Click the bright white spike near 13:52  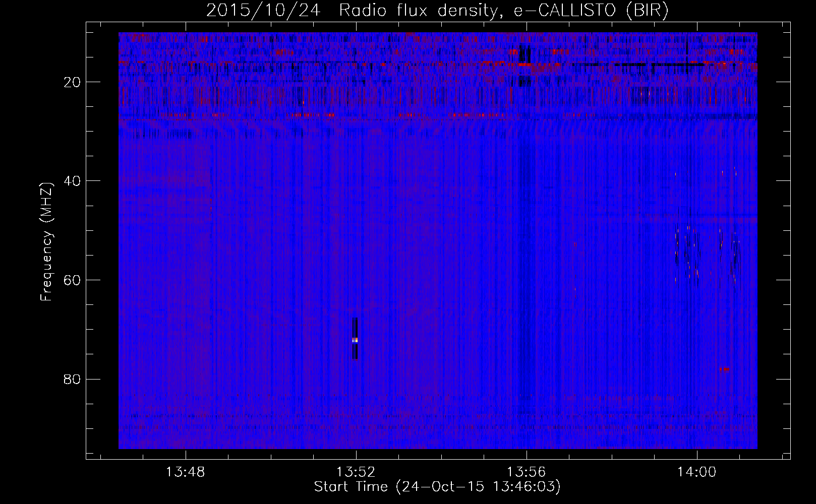tap(355, 340)
